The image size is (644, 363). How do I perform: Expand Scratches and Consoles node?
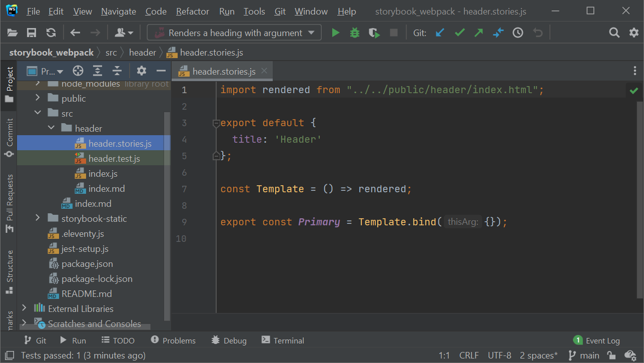click(24, 324)
